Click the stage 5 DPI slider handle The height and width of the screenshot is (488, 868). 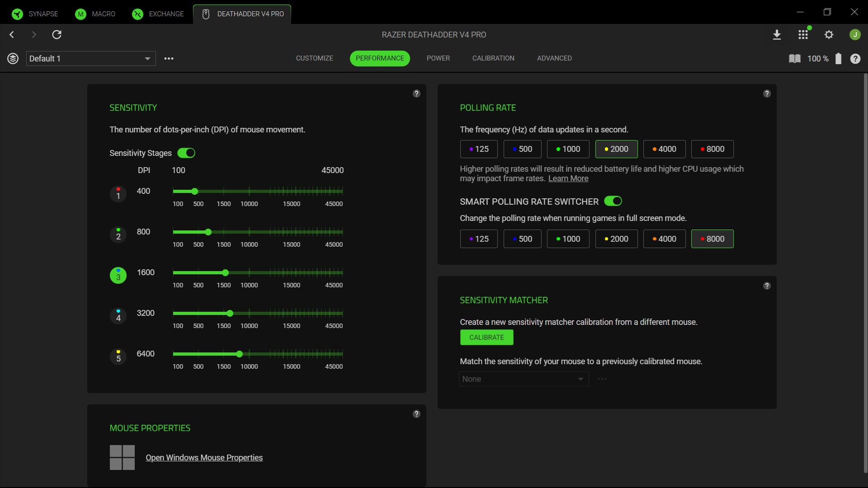(239, 354)
